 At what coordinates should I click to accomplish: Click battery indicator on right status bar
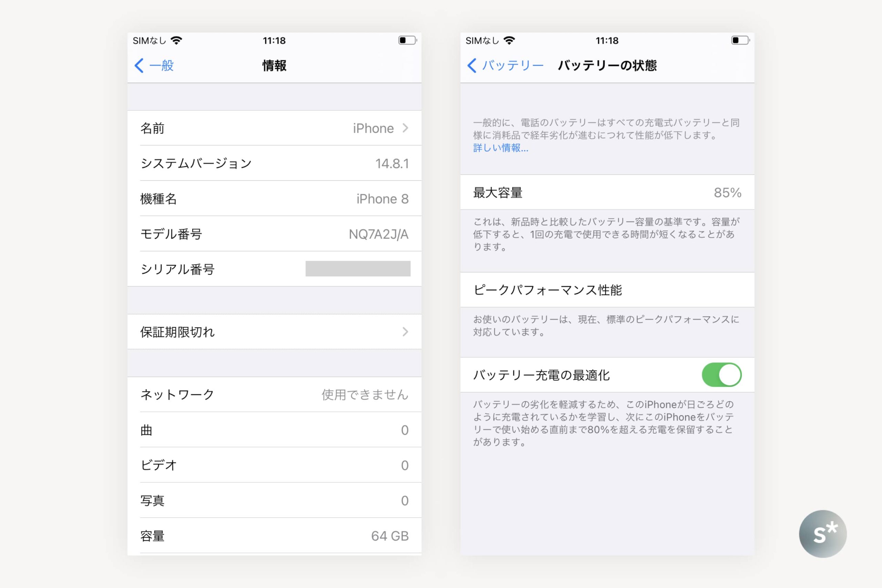pos(740,40)
